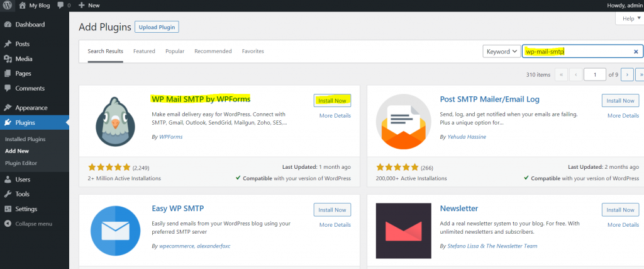
Task: Install Easy WP SMTP plugin
Action: click(x=332, y=210)
